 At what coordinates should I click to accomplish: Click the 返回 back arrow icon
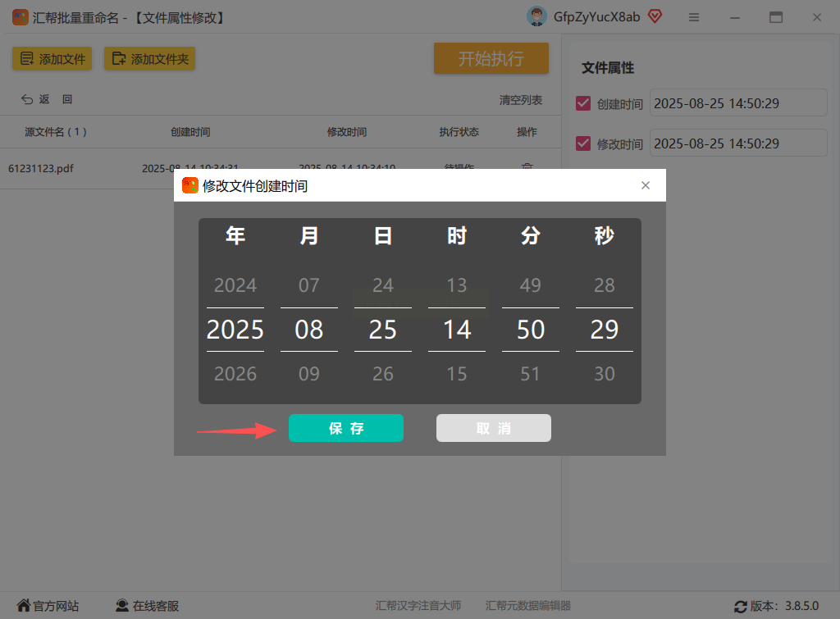(x=27, y=99)
